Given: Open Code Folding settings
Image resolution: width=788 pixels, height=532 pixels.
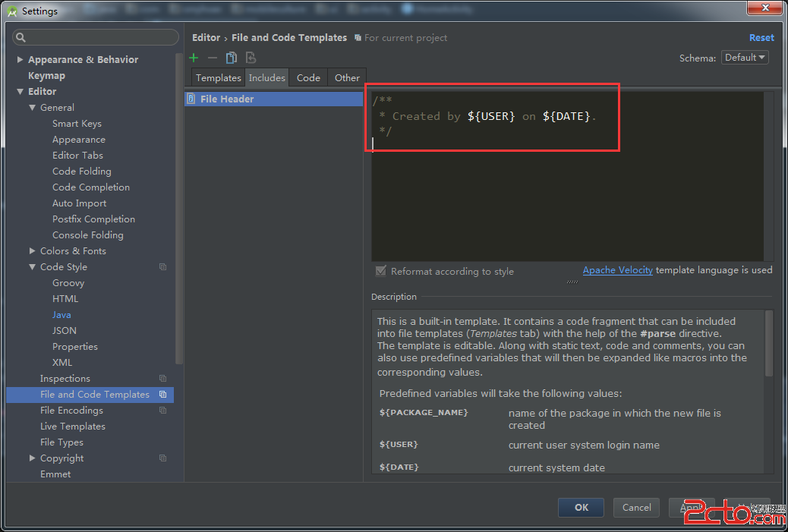Looking at the screenshot, I should (x=82, y=172).
